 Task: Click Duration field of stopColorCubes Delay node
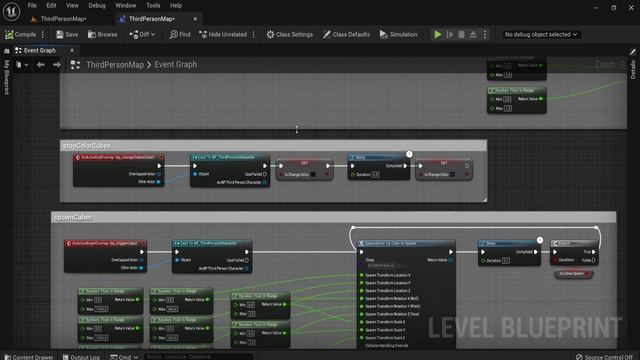[x=375, y=175]
